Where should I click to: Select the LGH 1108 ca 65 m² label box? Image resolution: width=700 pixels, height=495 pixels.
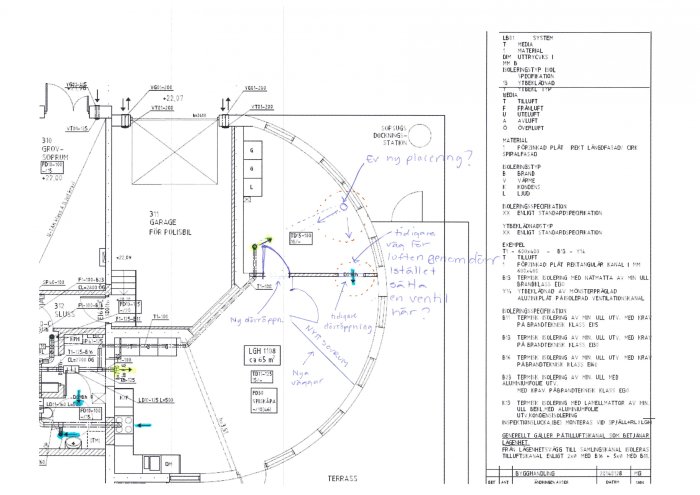click(262, 355)
